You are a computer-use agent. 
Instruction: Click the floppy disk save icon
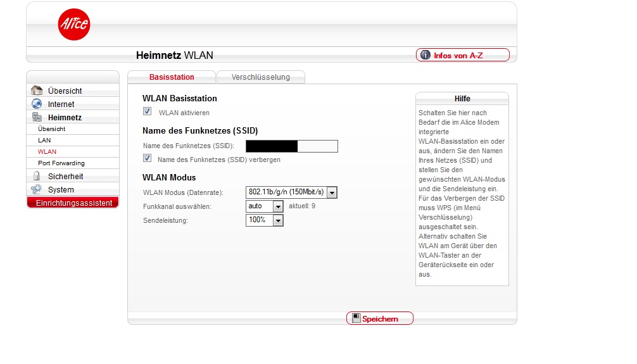356,318
